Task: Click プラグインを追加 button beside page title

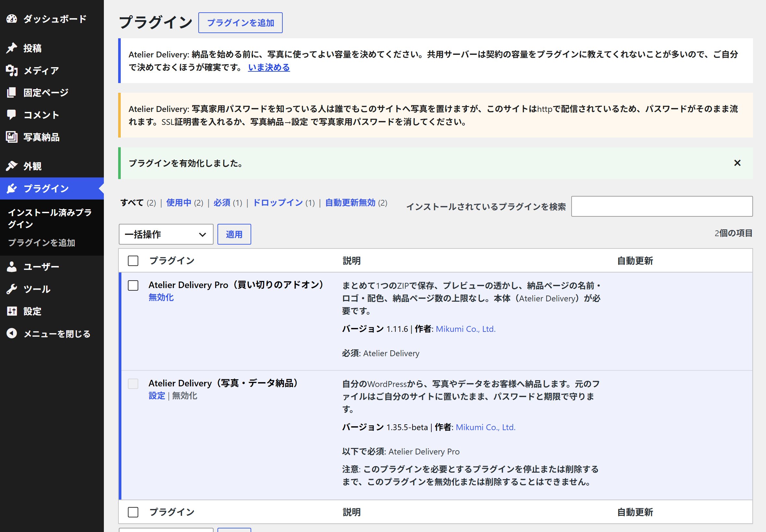Action: pyautogui.click(x=241, y=23)
